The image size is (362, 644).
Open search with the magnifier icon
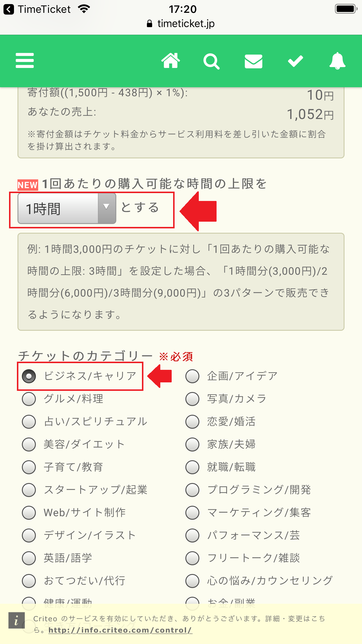tap(211, 61)
